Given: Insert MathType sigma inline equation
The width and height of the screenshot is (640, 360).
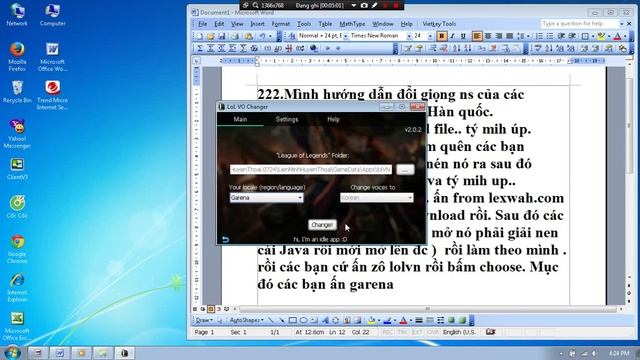Looking at the screenshot, I should click(x=200, y=49).
